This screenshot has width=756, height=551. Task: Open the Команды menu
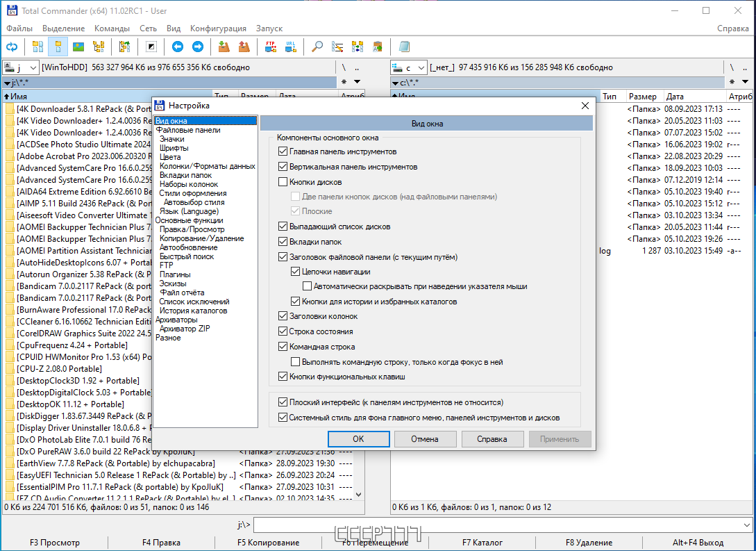[x=112, y=28]
